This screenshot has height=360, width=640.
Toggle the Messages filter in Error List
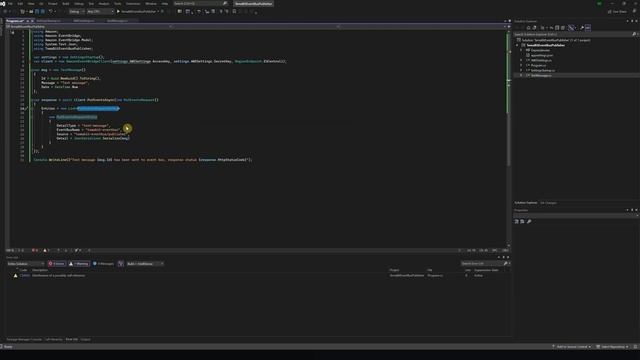(x=103, y=264)
